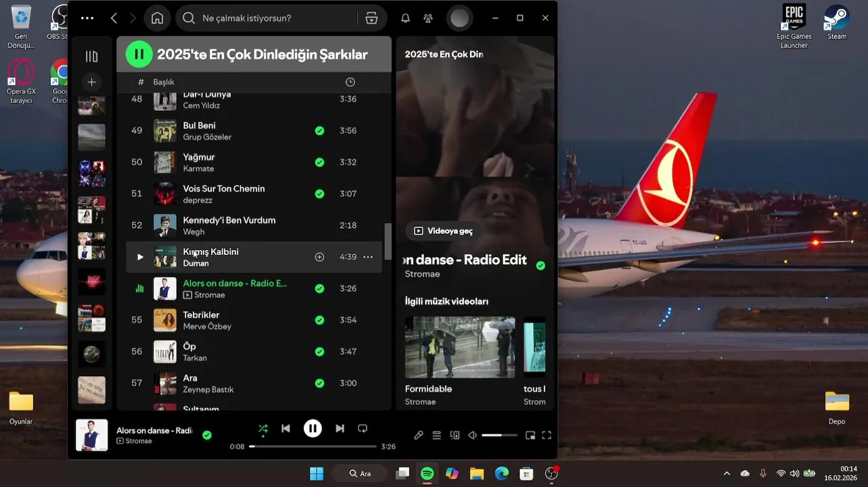Viewport: 868px width, 487px height.
Task: Open the Windows Start menu
Action: coord(317,473)
